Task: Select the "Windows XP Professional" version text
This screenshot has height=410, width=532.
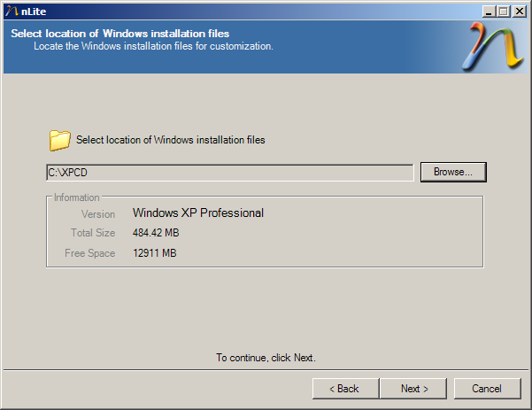Action: [198, 213]
